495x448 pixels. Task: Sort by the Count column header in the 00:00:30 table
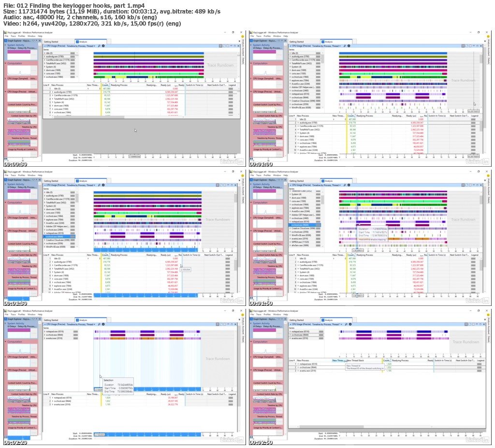pyautogui.click(x=105, y=85)
